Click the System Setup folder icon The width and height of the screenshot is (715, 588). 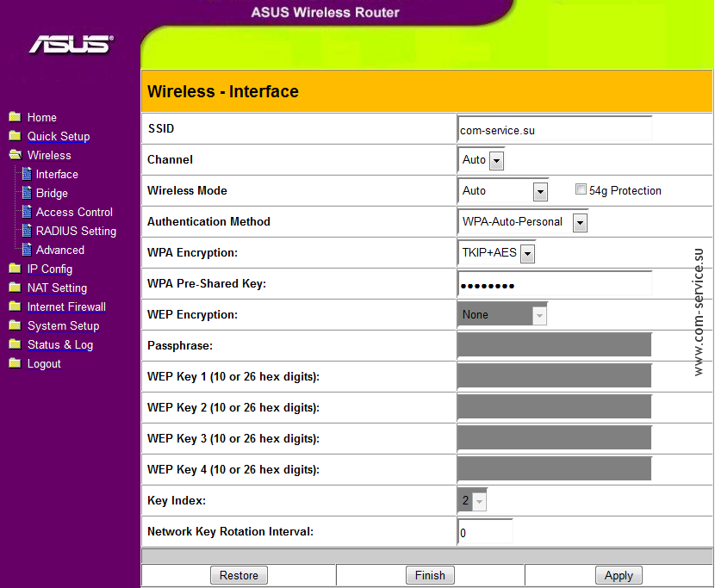pyautogui.click(x=15, y=325)
